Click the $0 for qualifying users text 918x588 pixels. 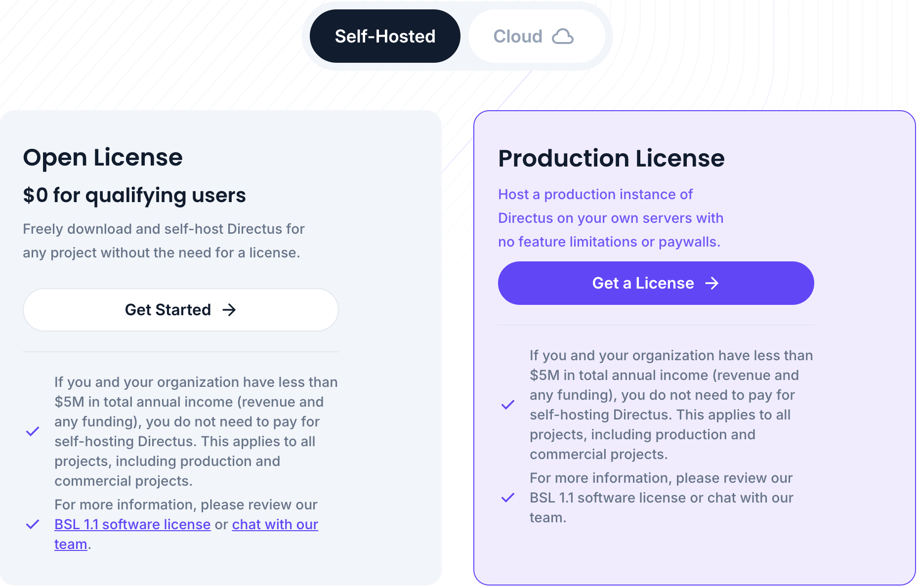click(x=134, y=195)
